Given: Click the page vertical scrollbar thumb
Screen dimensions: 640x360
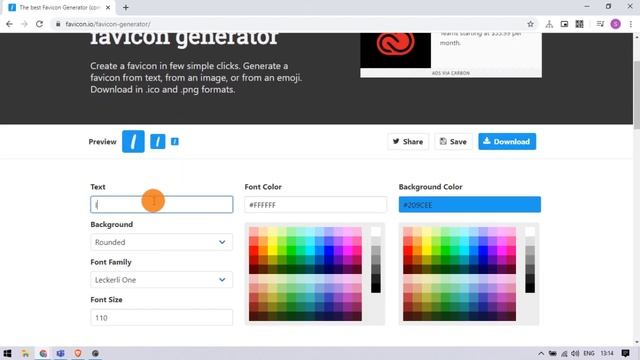Looking at the screenshot, I should 636,95.
